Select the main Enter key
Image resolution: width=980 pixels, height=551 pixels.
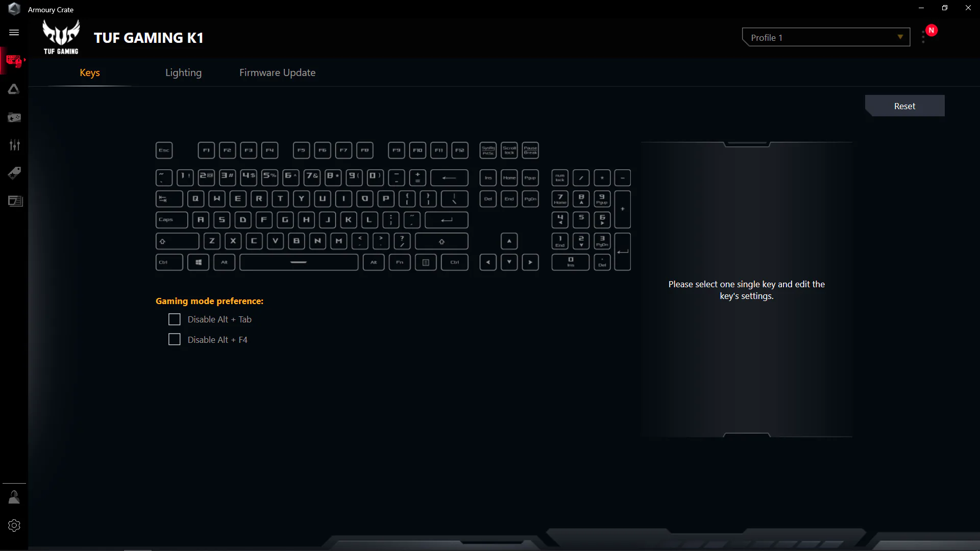[x=447, y=220]
